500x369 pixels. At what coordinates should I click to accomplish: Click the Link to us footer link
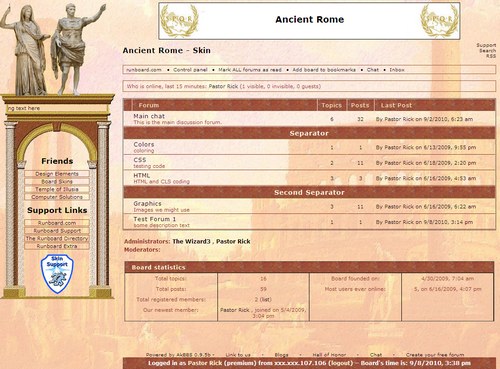pos(238,355)
